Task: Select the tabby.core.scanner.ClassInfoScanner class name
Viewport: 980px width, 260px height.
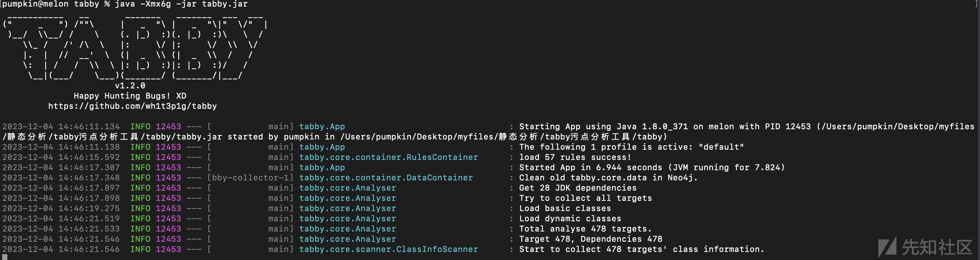Action: point(388,249)
